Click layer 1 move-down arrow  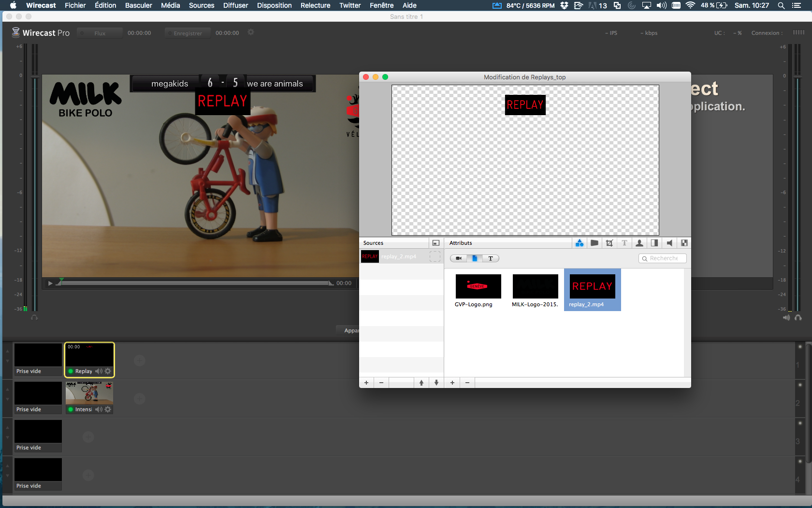pos(7,360)
